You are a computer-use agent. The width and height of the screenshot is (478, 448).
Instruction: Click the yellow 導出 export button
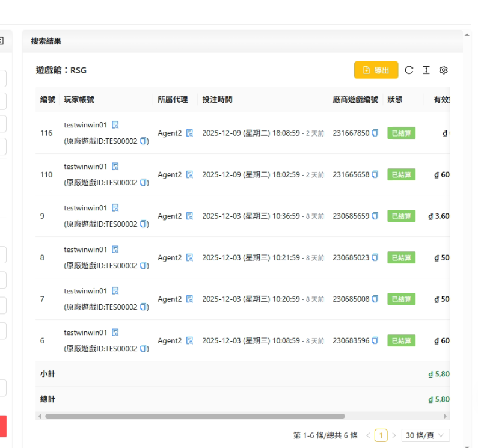(x=376, y=70)
